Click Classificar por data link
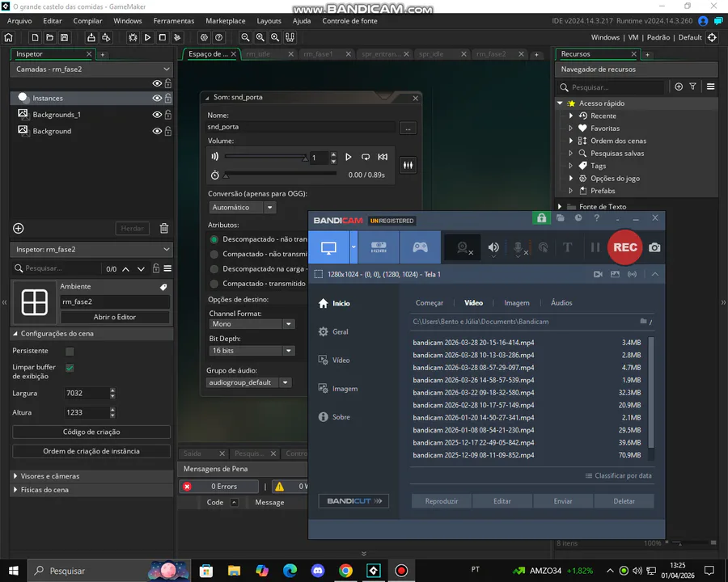The width and height of the screenshot is (728, 582). (619, 476)
